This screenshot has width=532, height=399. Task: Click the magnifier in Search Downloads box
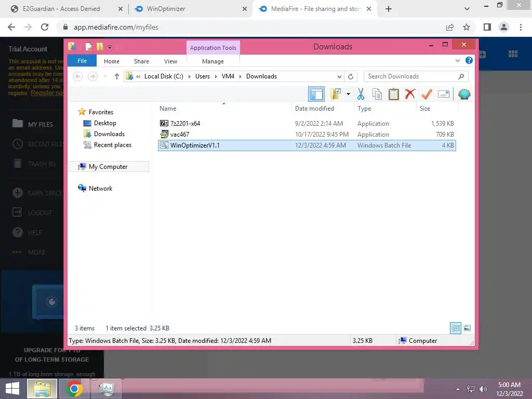pos(461,76)
